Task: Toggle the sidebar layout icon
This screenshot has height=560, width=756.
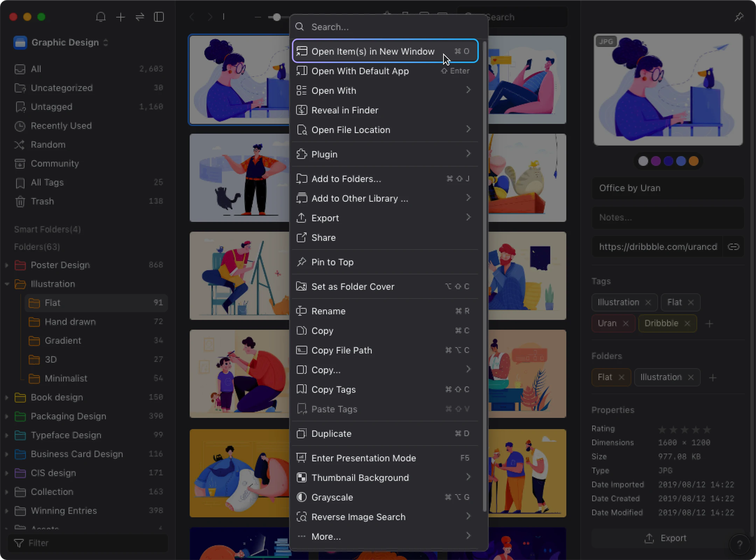Action: coord(159,17)
